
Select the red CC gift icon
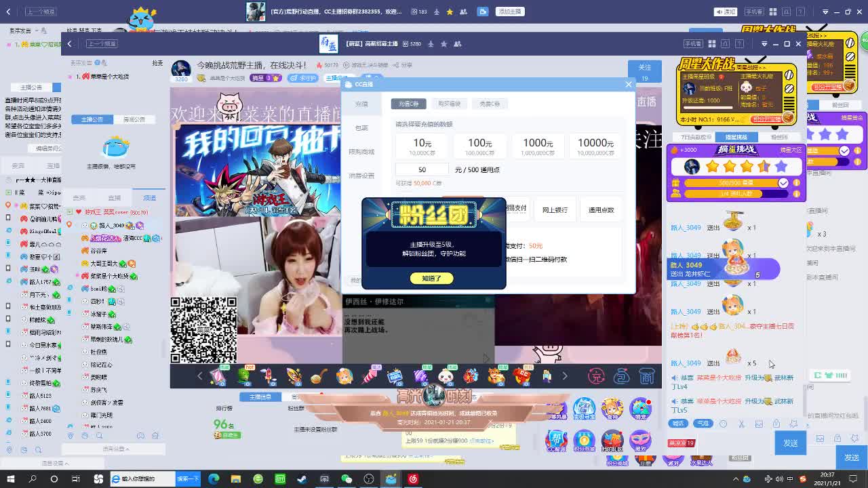(521, 375)
